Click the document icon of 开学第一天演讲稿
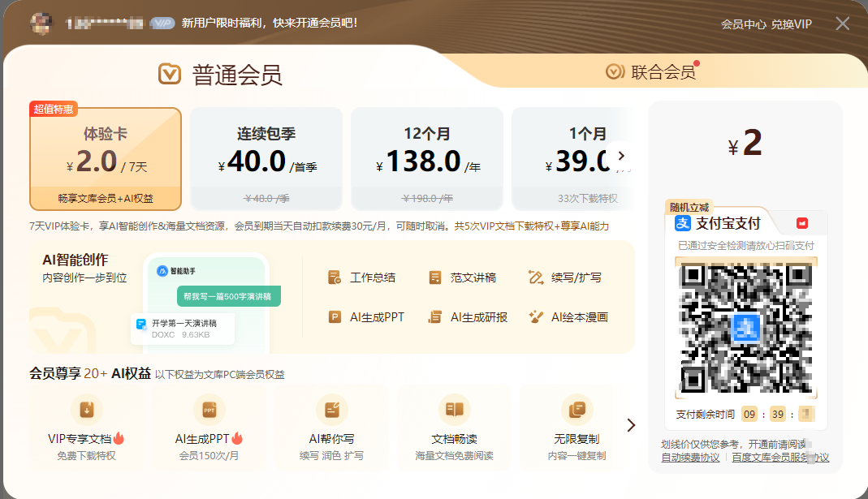Image resolution: width=868 pixels, height=499 pixels. click(142, 325)
